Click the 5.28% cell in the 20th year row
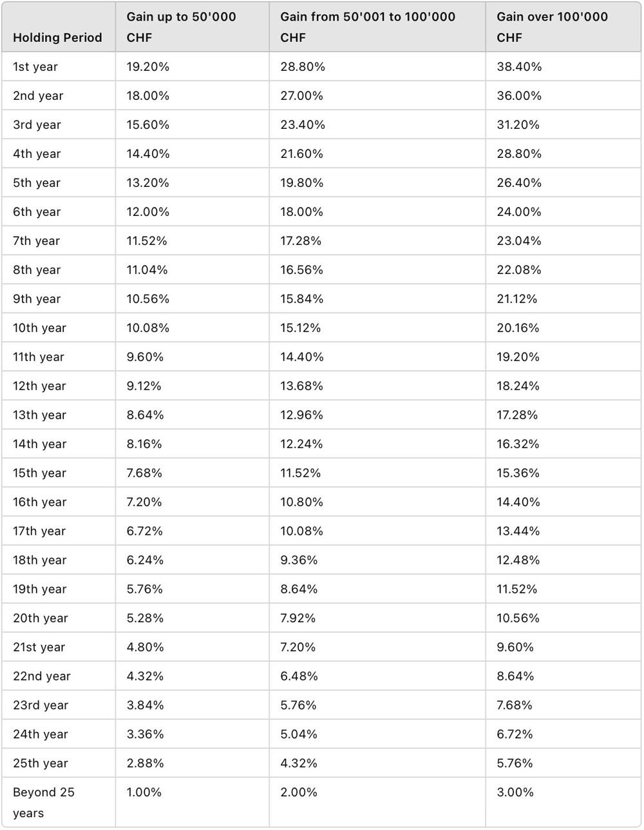The width and height of the screenshot is (644, 830). point(145,618)
